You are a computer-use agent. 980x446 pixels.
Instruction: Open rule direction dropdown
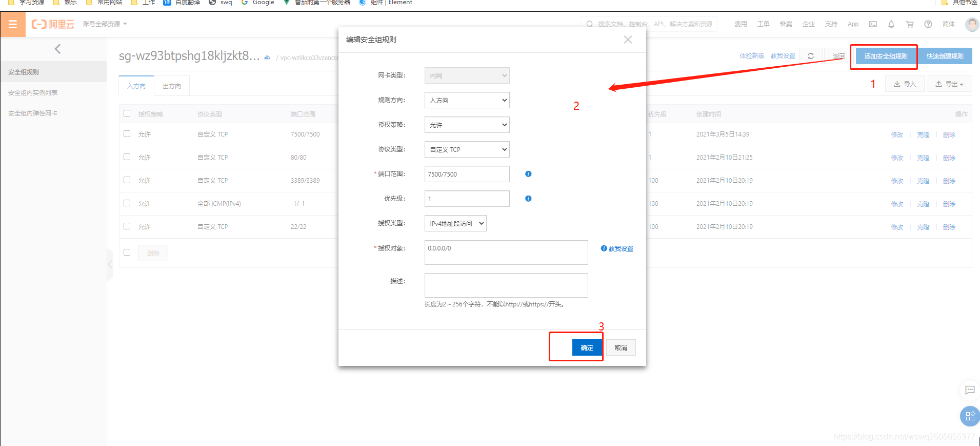467,100
